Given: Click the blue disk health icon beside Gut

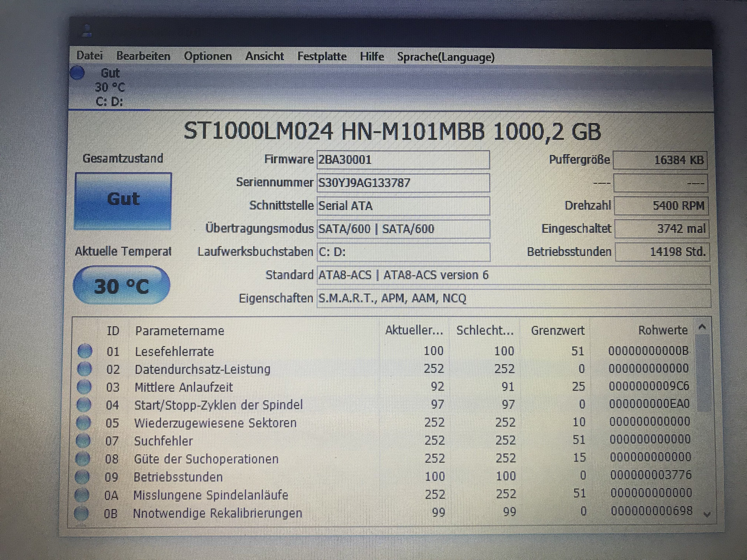Looking at the screenshot, I should (x=77, y=73).
